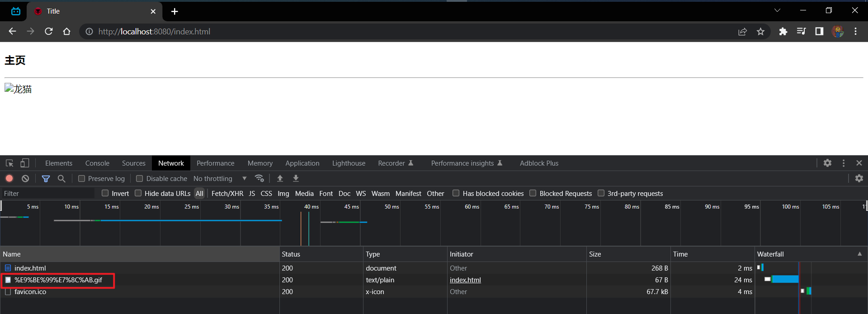This screenshot has height=314, width=868.
Task: Open the user profile avatar
Action: click(x=838, y=31)
